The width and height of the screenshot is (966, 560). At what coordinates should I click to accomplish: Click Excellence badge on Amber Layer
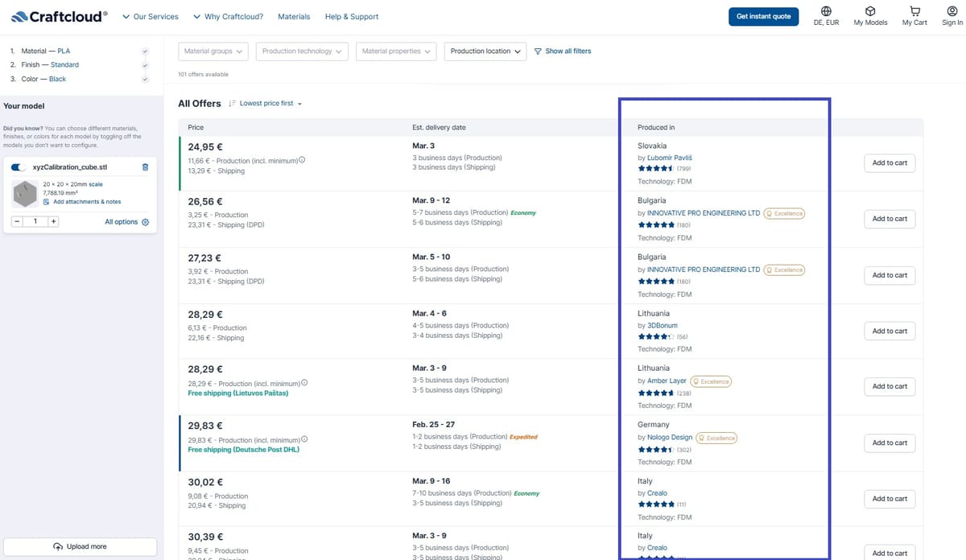pos(711,381)
